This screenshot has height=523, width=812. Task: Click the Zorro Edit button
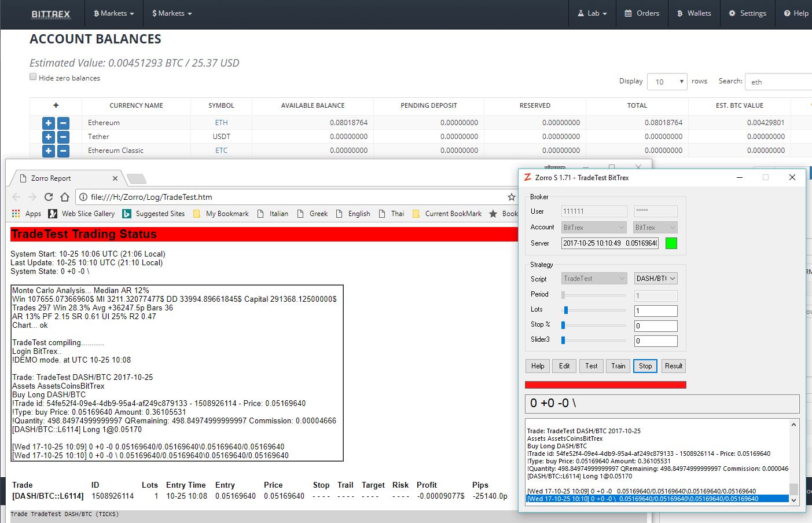coord(564,366)
